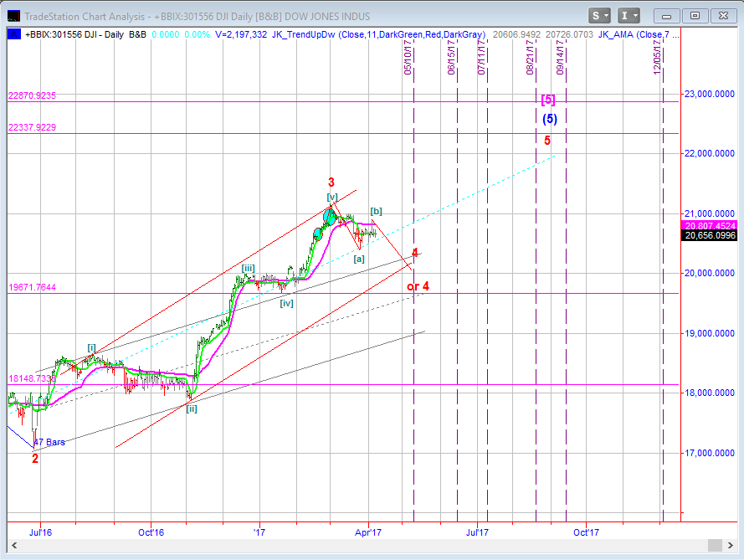744x560 pixels.
Task: Click the '47 Bars' annotation text
Action: tap(50, 442)
